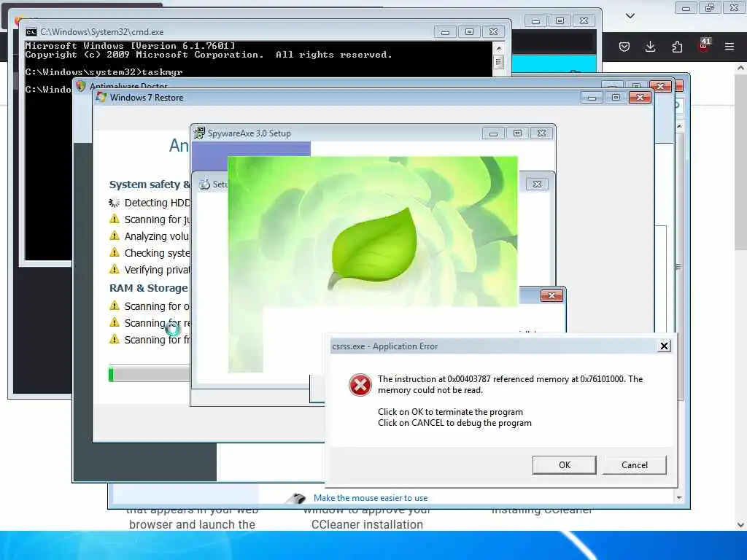
Task: Close the SpywareAxe 3.0 Setup window
Action: pyautogui.click(x=542, y=133)
